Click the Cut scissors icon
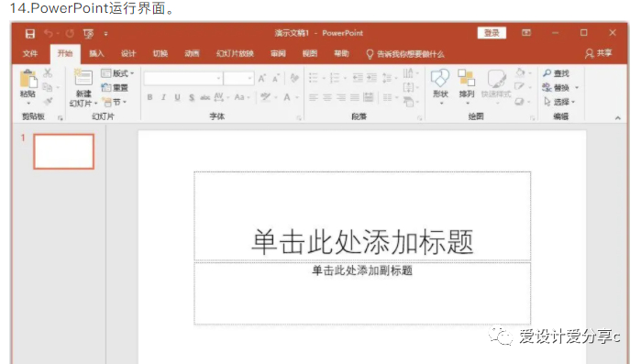The height and width of the screenshot is (364, 641). click(x=48, y=73)
